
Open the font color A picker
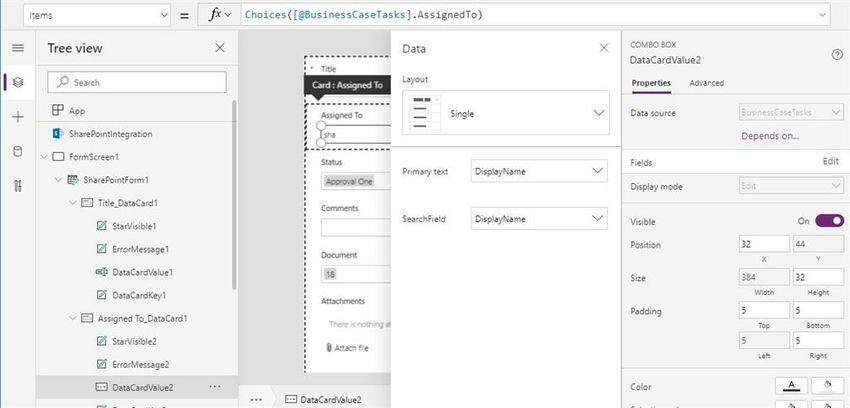coord(791,386)
